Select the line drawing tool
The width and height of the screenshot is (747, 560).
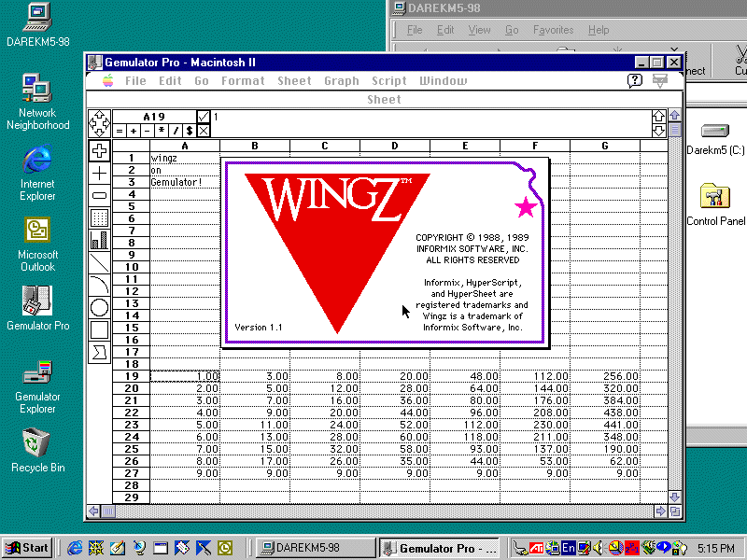(99, 262)
